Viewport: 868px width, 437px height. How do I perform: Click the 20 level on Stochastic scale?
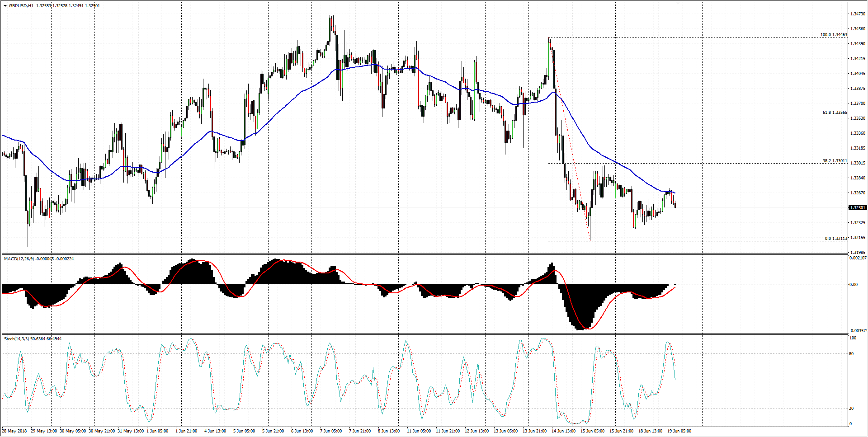851,409
